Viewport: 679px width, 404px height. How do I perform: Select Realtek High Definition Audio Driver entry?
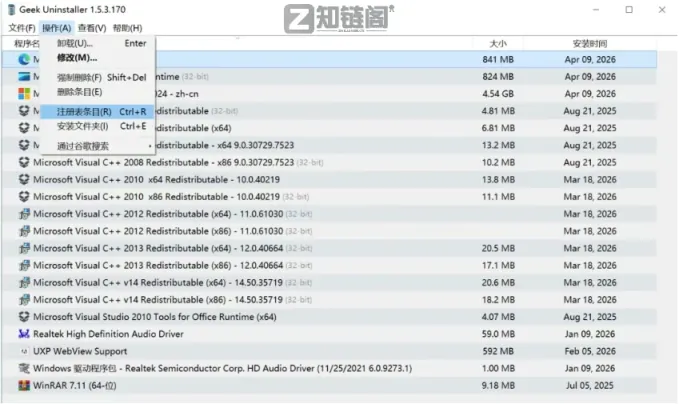tap(330, 334)
